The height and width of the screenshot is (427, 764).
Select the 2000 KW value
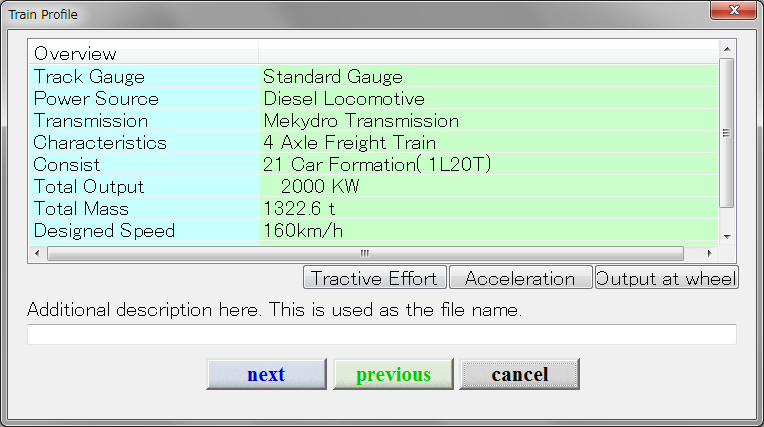coord(320,186)
